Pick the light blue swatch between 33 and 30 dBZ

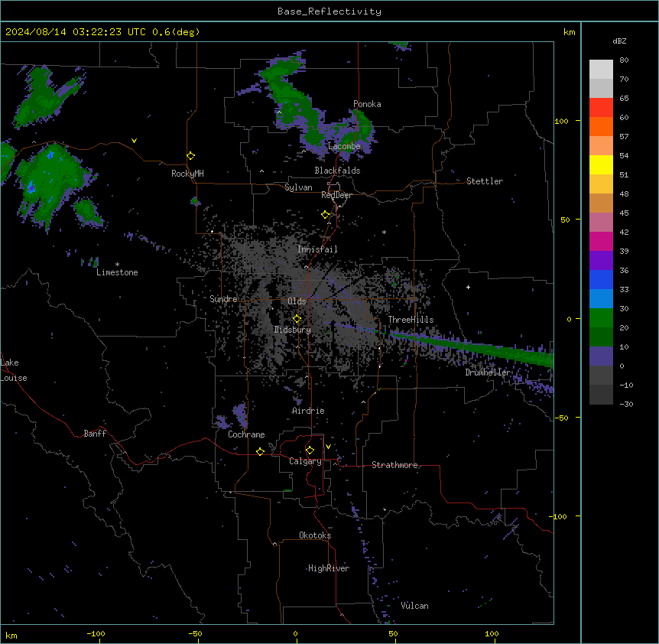601,299
